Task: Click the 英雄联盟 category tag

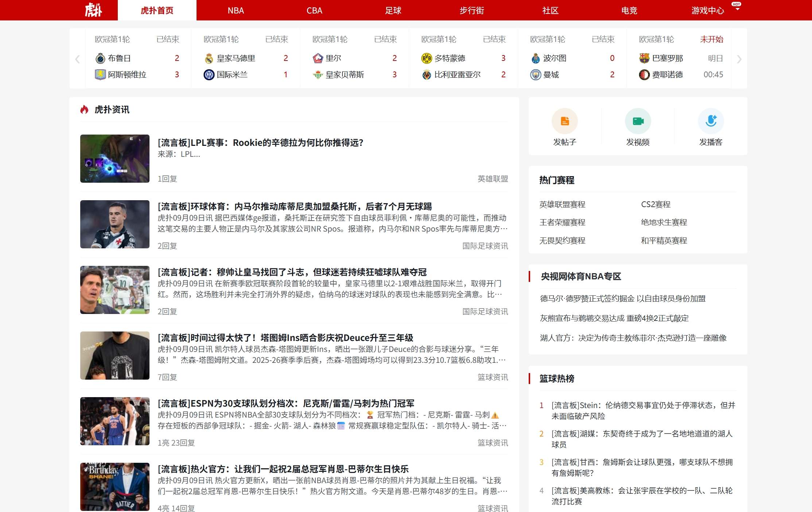Action: (x=493, y=179)
